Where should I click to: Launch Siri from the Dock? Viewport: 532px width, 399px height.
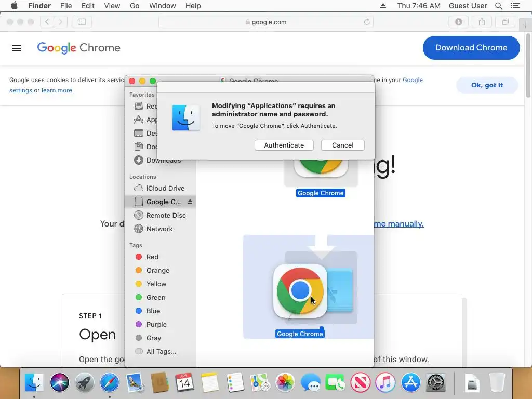pos(59,383)
